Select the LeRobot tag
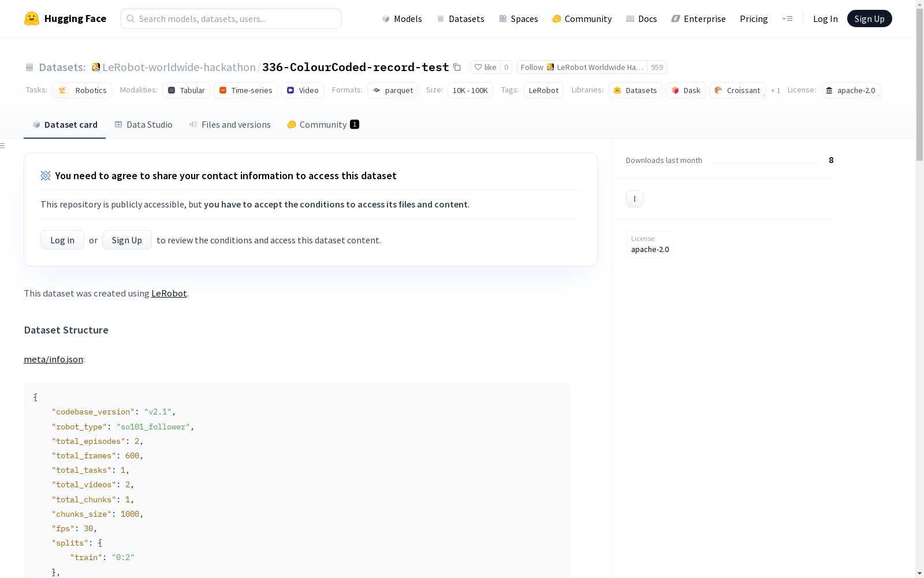Viewport: 924px width, 578px height. 543,90
